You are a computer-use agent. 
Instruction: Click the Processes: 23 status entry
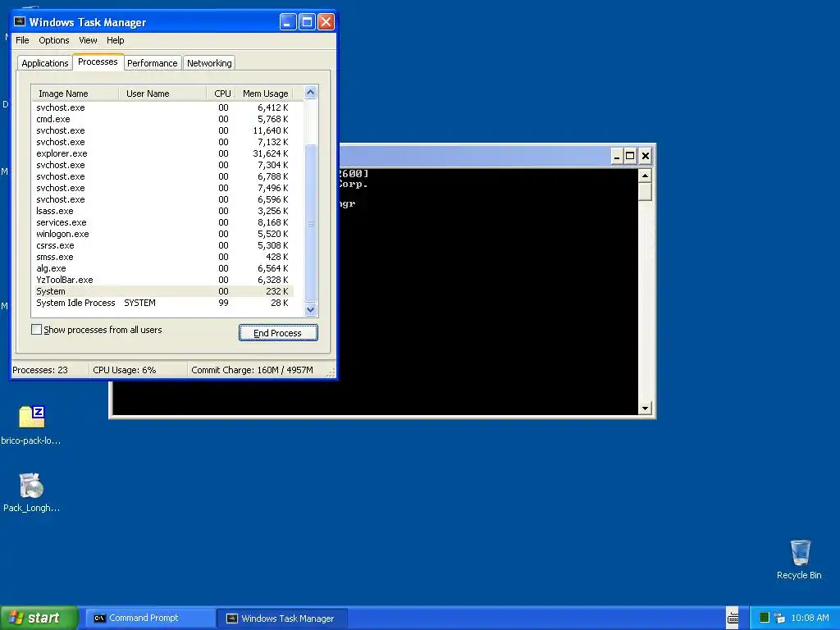pos(40,370)
